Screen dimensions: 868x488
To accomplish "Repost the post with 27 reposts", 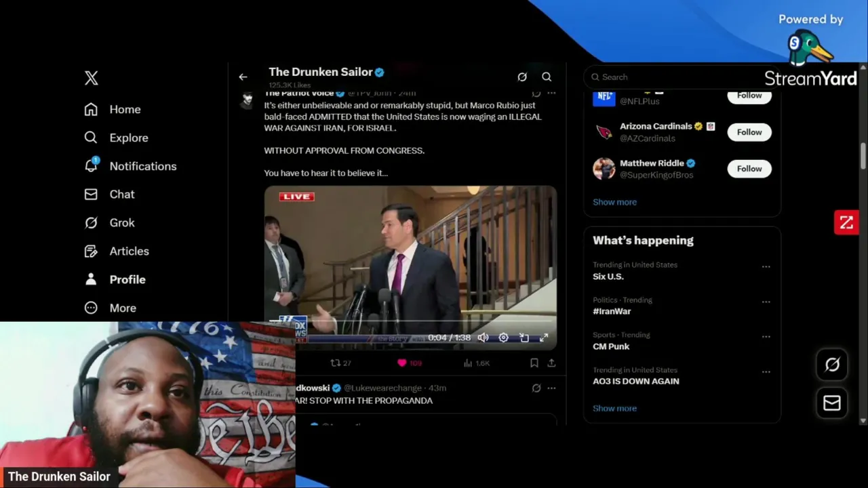I will point(340,363).
